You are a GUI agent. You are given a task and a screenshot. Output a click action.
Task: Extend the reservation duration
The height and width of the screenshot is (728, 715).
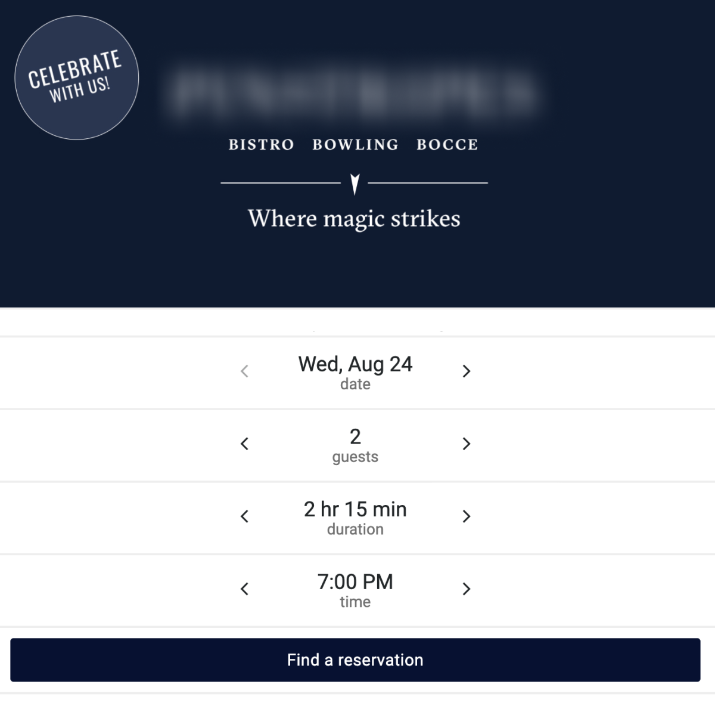(x=467, y=516)
